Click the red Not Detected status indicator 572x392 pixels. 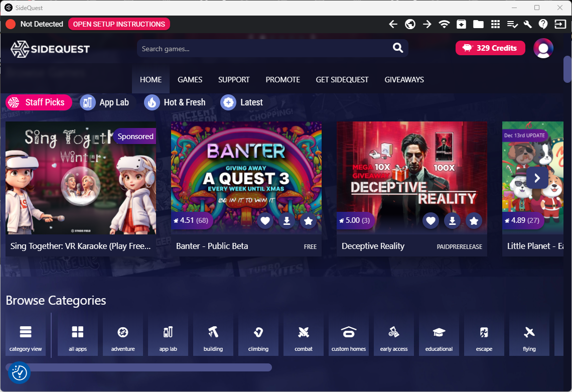(11, 24)
